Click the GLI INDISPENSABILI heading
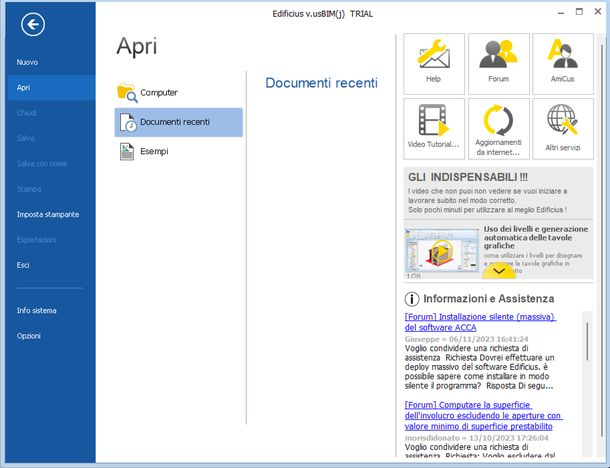Viewport: 610px width, 468px height. [x=468, y=177]
